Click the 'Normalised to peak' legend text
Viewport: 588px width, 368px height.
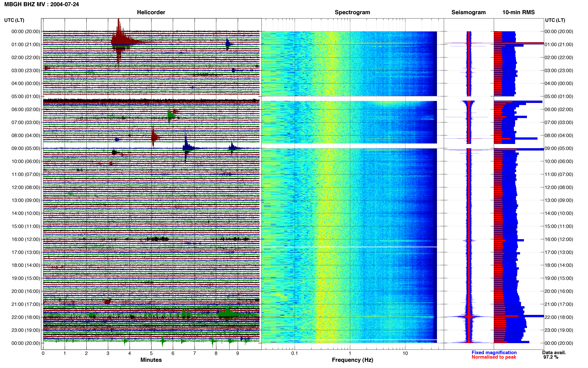click(x=494, y=357)
